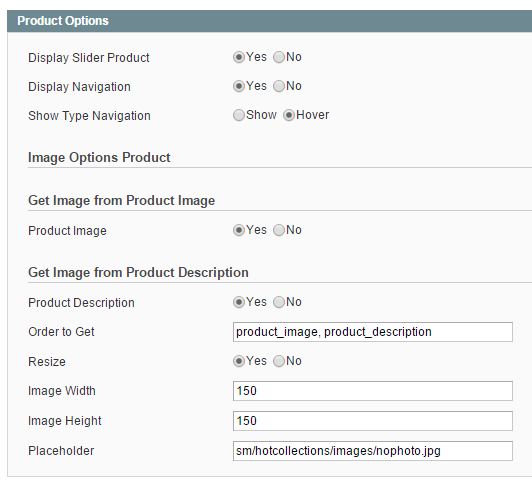Set Show Type Navigation to Show

(239, 115)
